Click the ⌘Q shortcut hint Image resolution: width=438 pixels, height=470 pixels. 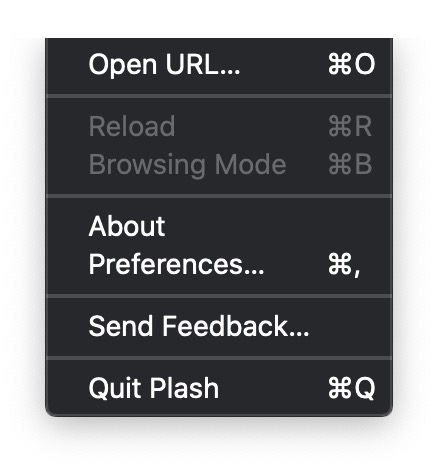[351, 388]
